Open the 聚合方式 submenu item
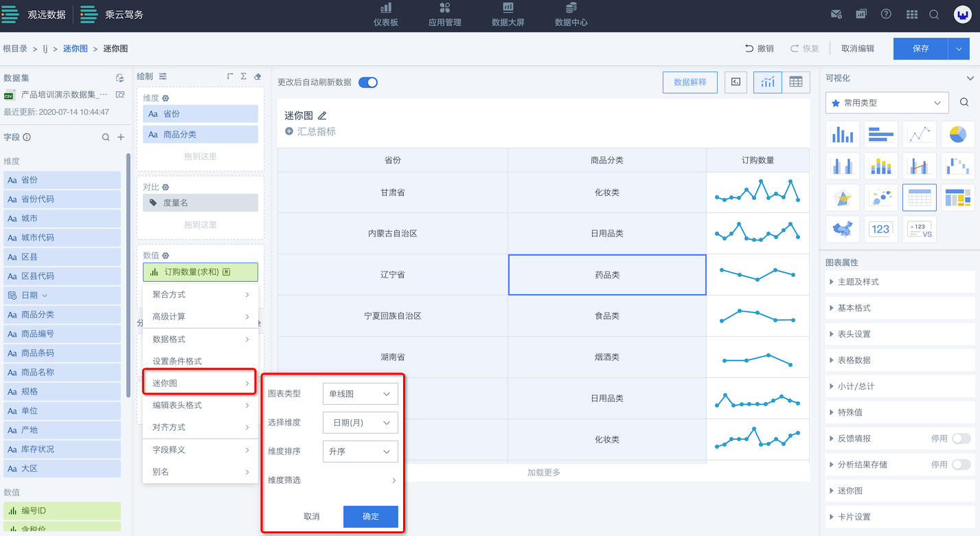The height and width of the screenshot is (536, 980). point(200,295)
